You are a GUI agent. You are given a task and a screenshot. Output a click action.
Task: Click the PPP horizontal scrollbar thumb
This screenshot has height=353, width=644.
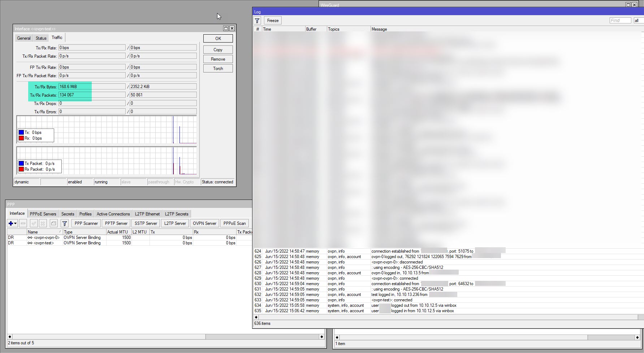[x=109, y=337]
